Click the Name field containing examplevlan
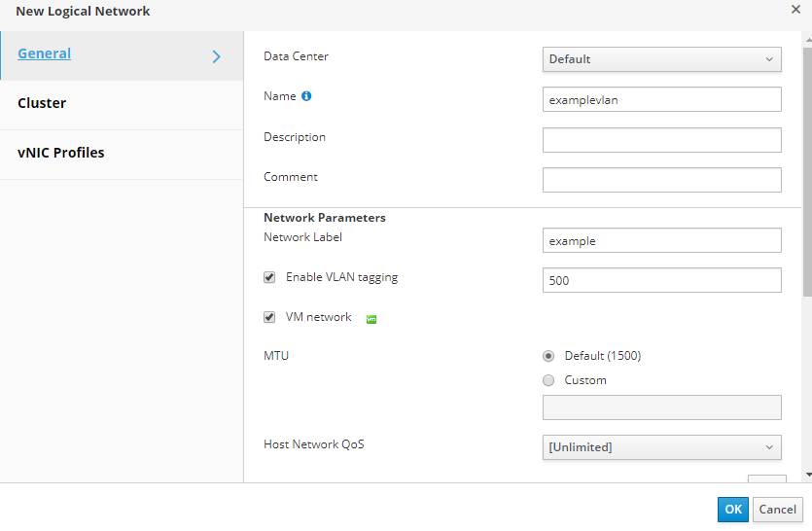 (661, 99)
